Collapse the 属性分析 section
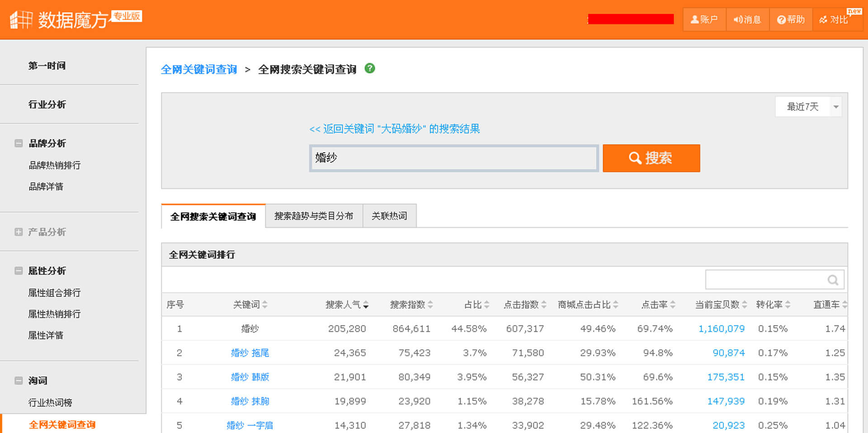The image size is (868, 433). coord(19,271)
